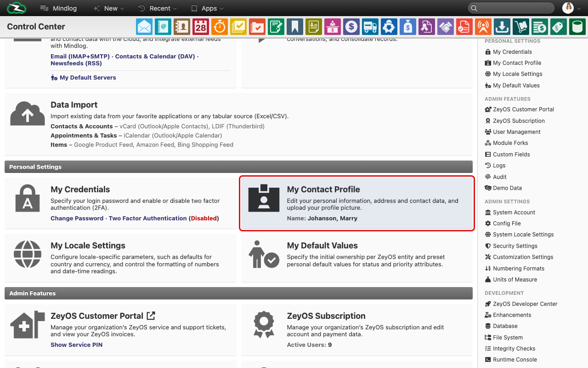The height and width of the screenshot is (368, 588).
Task: Open the Apps dropdown menu
Action: point(207,8)
